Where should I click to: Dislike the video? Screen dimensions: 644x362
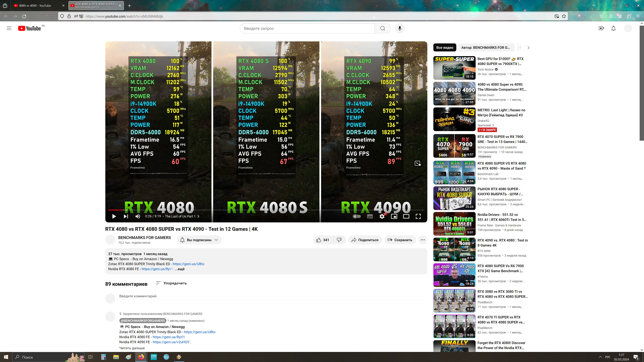tap(339, 240)
